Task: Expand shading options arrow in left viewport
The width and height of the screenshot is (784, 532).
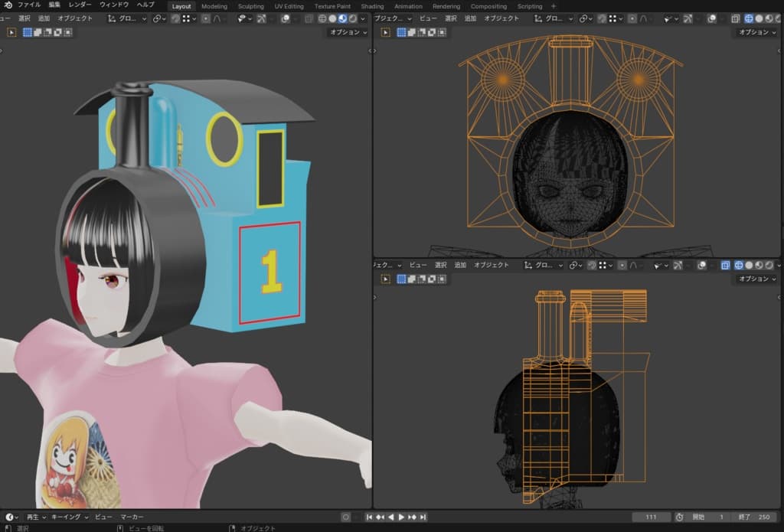Action: [362, 19]
